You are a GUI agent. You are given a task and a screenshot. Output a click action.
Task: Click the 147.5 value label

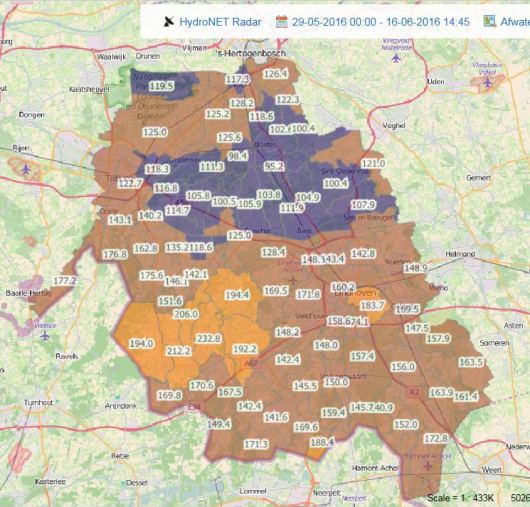point(417,328)
